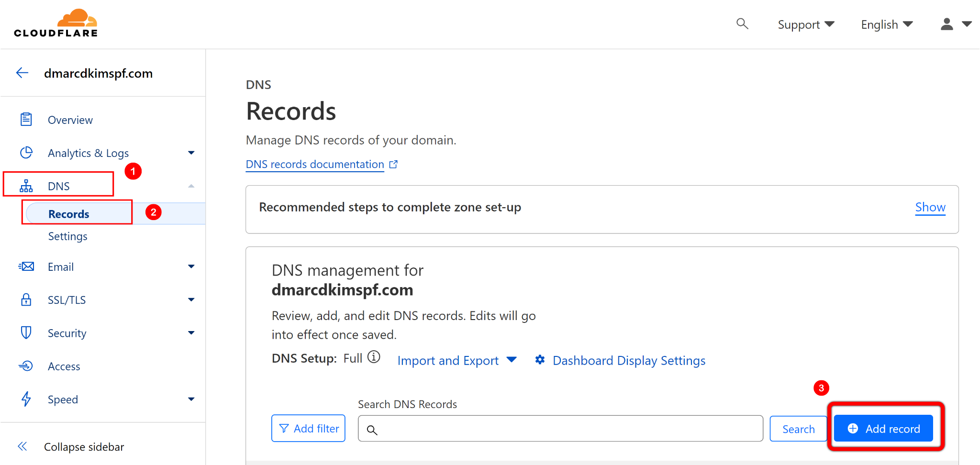
Task: Click the Dashboard Display Settings gear icon
Action: tap(540, 360)
